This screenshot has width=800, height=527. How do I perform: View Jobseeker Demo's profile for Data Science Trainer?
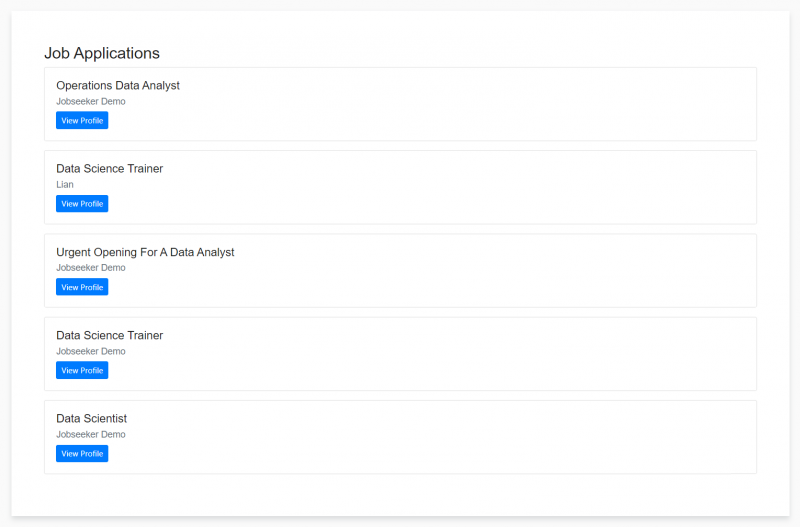(x=82, y=371)
